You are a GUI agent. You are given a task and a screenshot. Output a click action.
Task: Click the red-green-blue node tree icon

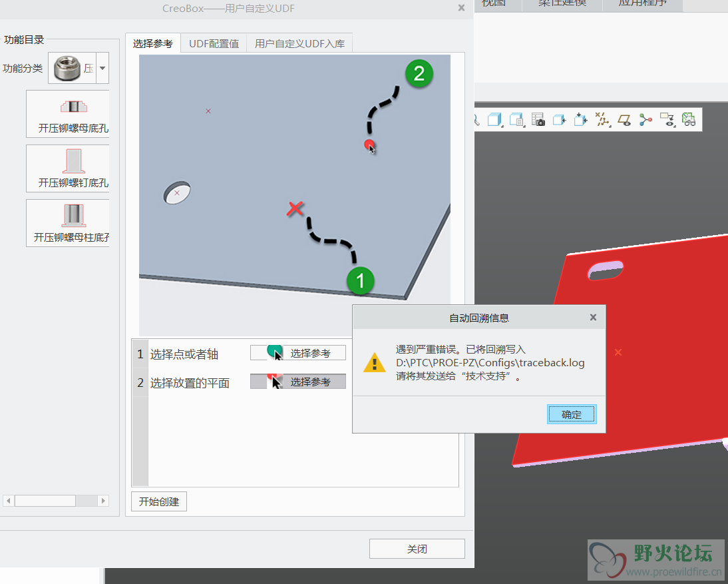(x=645, y=120)
